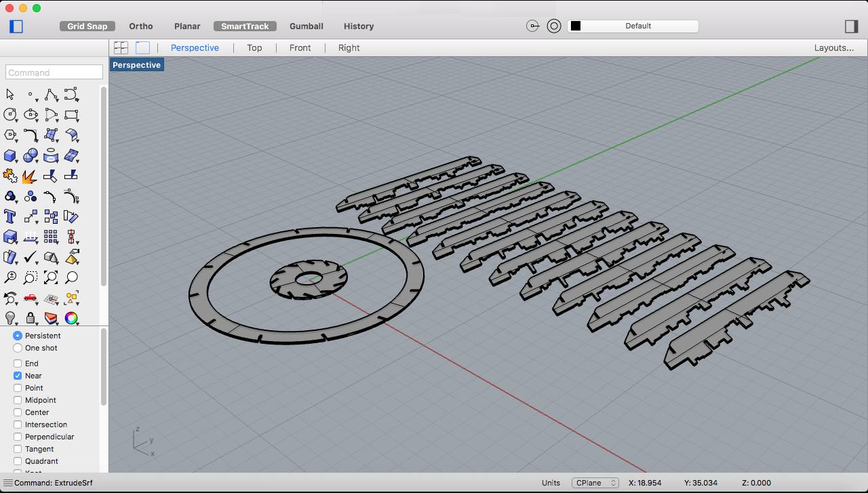Switch to the Top viewport tab

[x=254, y=47]
